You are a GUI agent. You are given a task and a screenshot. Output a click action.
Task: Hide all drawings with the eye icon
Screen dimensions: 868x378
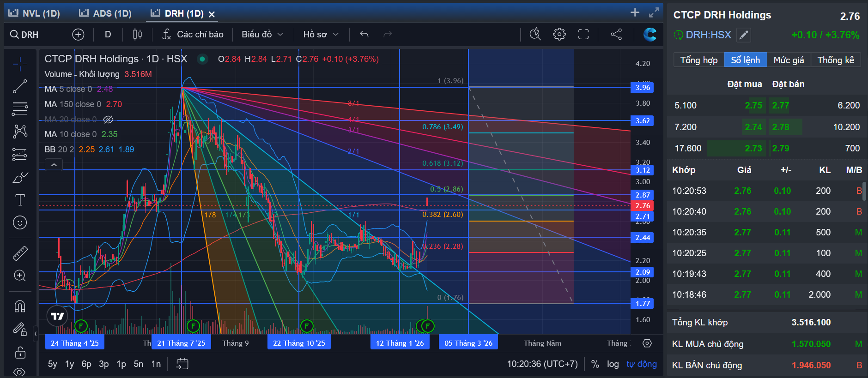pos(19,372)
